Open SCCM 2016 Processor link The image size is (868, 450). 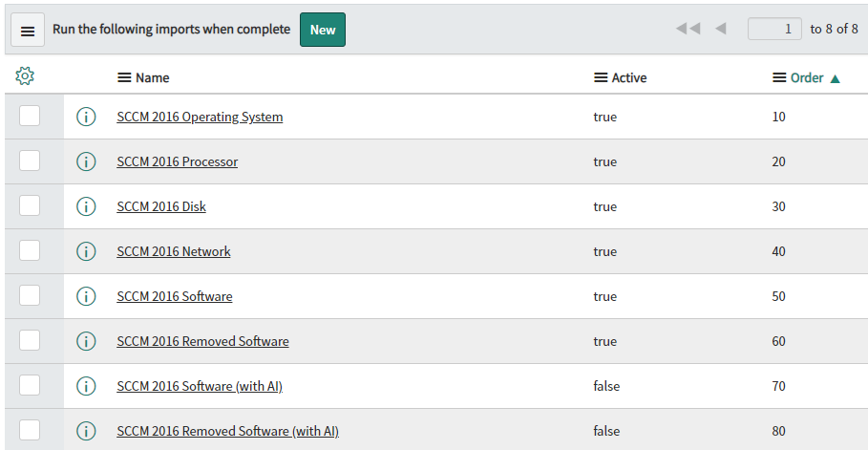coord(178,161)
